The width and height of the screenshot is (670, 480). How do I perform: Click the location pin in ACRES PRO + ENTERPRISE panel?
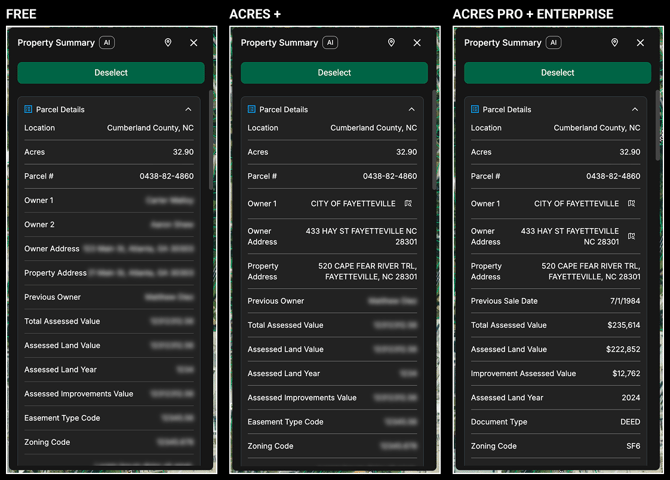click(615, 43)
